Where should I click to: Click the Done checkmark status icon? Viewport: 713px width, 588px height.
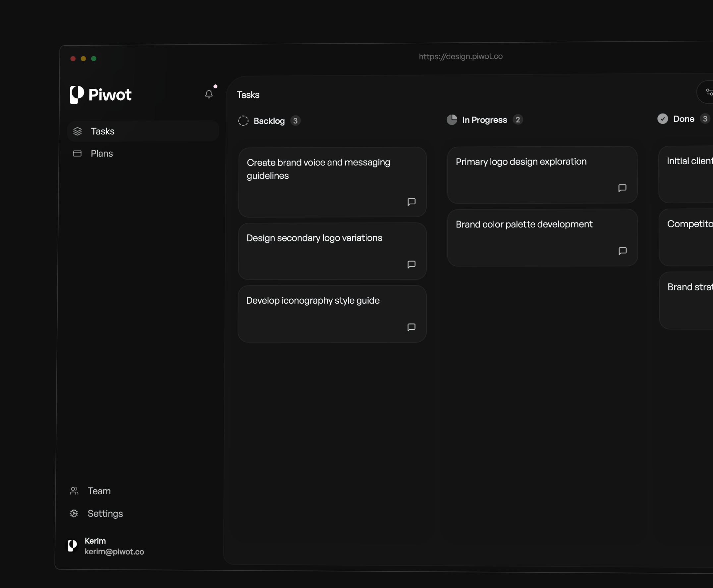663,119
